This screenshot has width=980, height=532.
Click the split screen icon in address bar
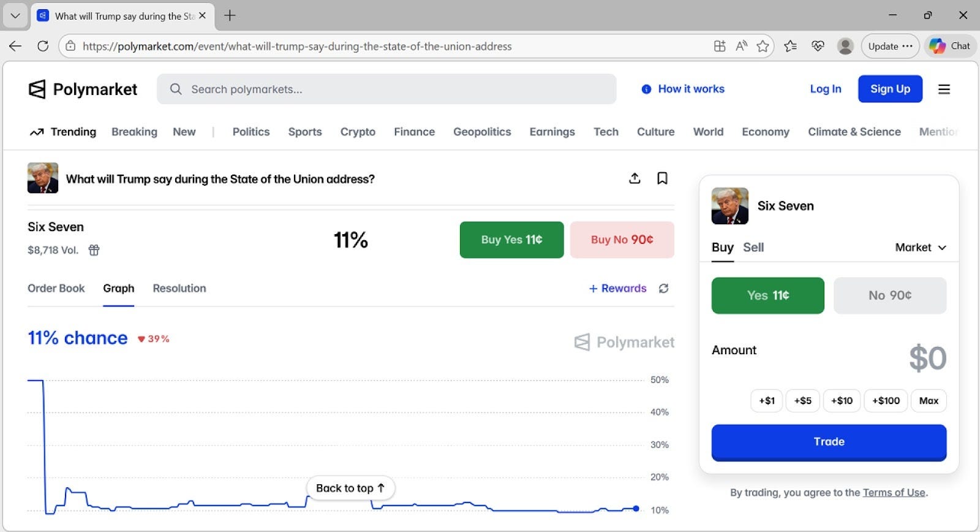[x=720, y=46]
